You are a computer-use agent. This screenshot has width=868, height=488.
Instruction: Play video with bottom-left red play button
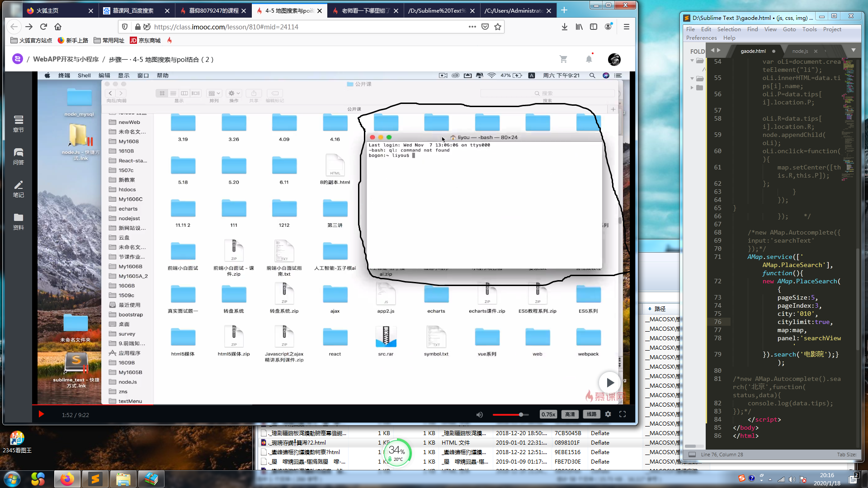tap(41, 414)
